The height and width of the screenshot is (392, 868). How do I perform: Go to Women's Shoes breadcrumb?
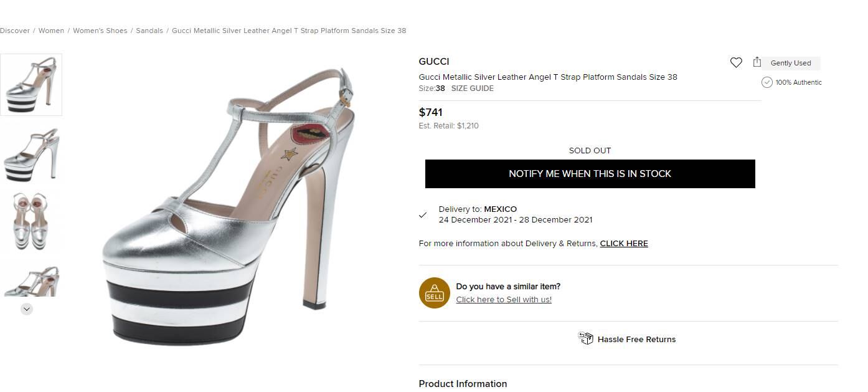pos(100,31)
